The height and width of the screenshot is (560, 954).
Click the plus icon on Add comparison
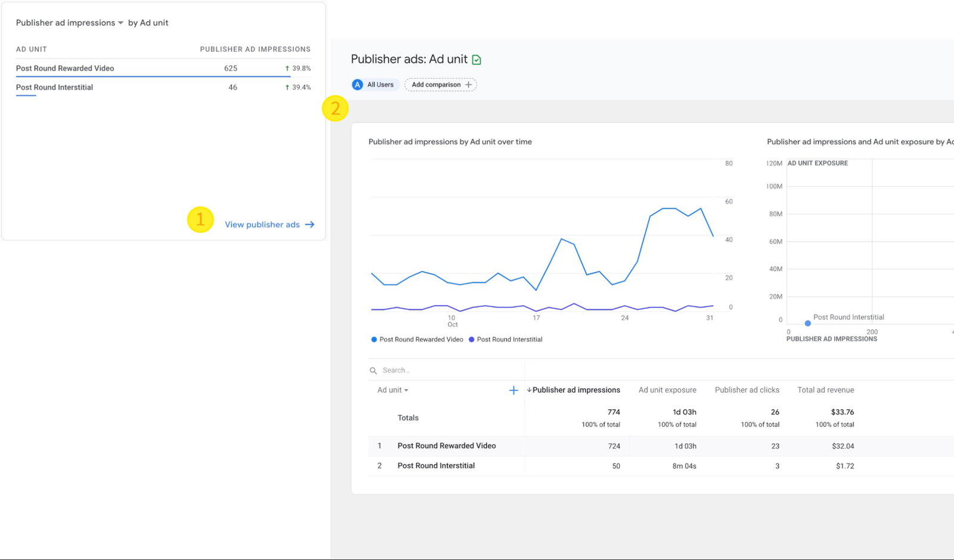[x=469, y=84]
